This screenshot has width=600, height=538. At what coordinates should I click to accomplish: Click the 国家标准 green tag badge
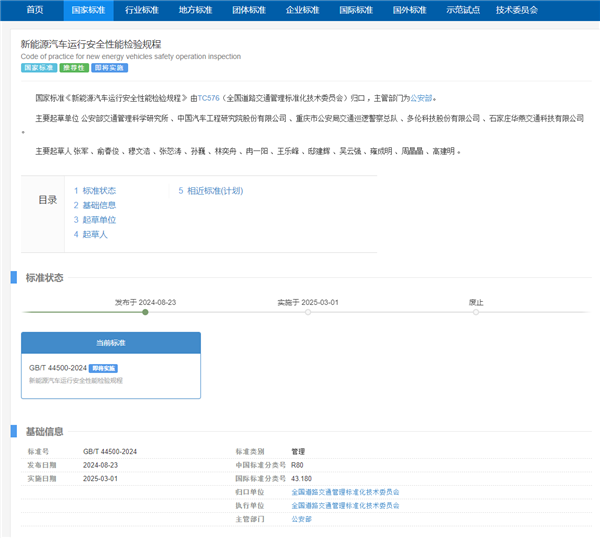point(38,68)
